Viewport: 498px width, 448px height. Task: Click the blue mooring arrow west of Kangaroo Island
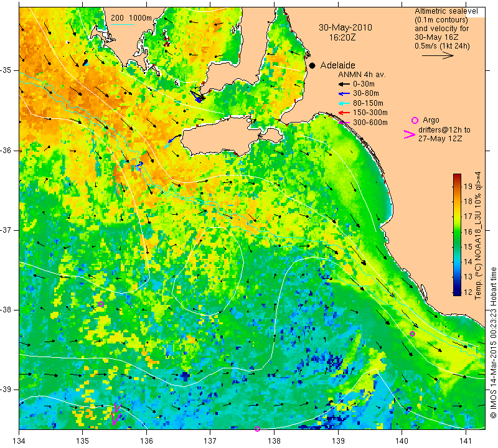172,139
